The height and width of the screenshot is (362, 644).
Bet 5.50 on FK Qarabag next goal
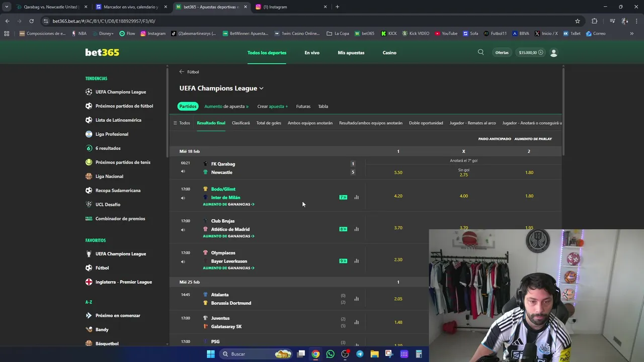(x=398, y=172)
